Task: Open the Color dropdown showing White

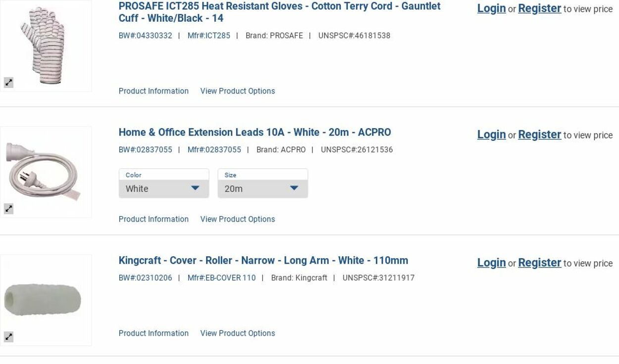Action: click(x=164, y=188)
